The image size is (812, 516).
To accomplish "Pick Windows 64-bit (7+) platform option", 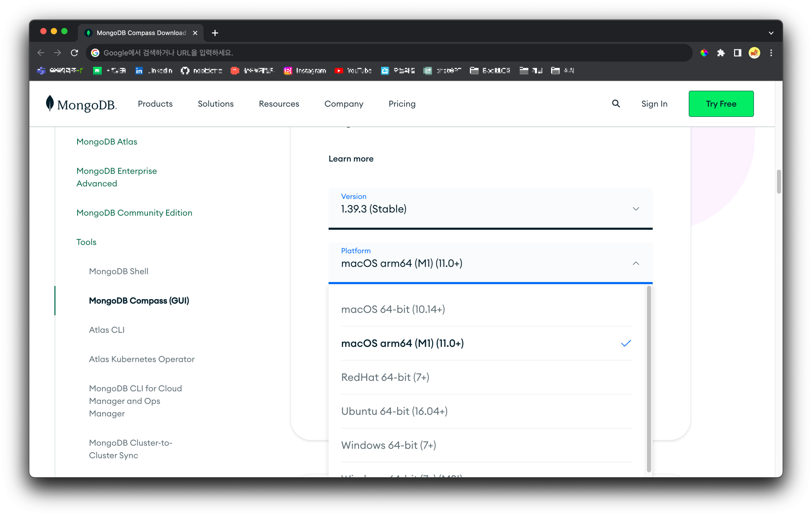I will tap(388, 445).
